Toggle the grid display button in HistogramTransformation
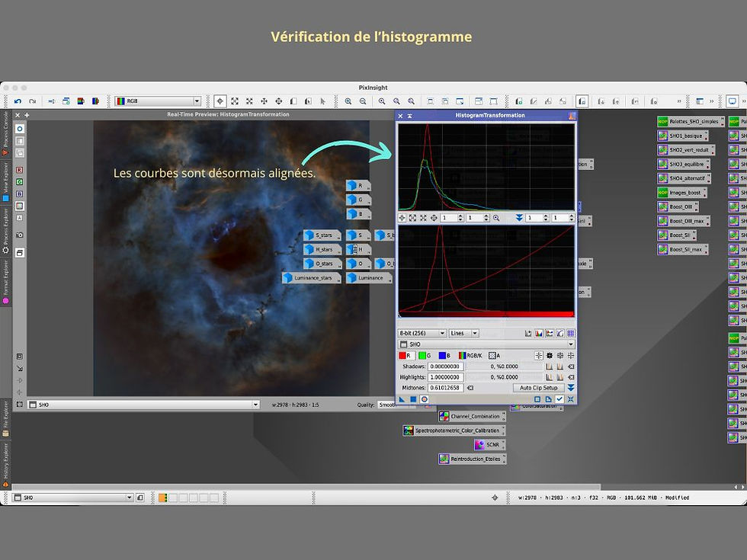 pyautogui.click(x=570, y=334)
